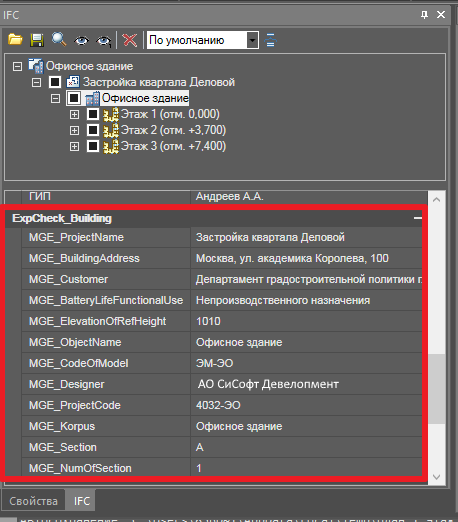Click MGE_Designer value field
The image size is (458, 522).
(307, 384)
